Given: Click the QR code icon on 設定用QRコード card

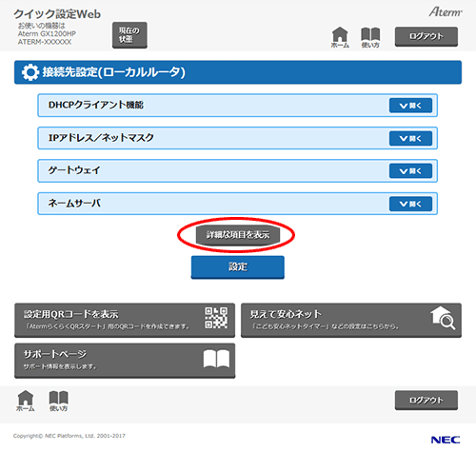Looking at the screenshot, I should (216, 318).
